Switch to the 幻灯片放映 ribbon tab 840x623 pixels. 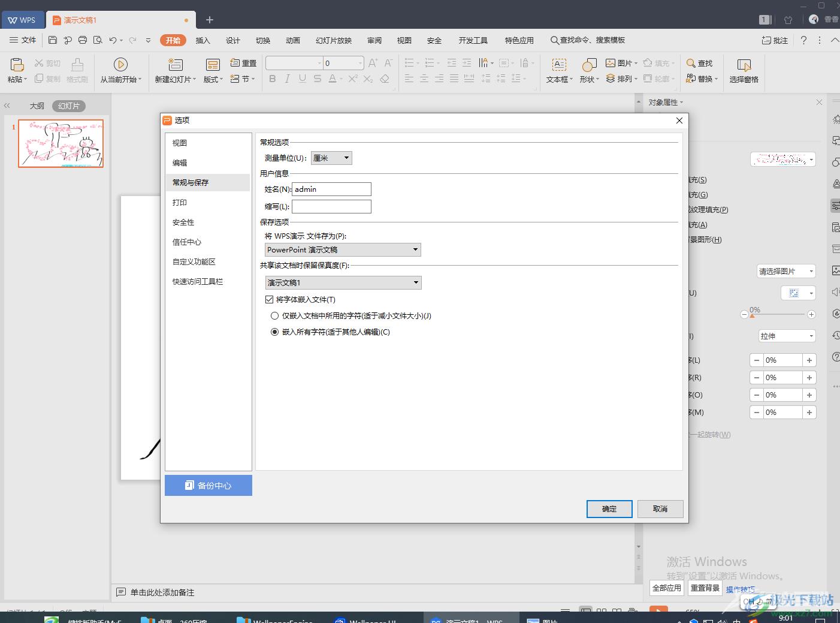pos(334,40)
